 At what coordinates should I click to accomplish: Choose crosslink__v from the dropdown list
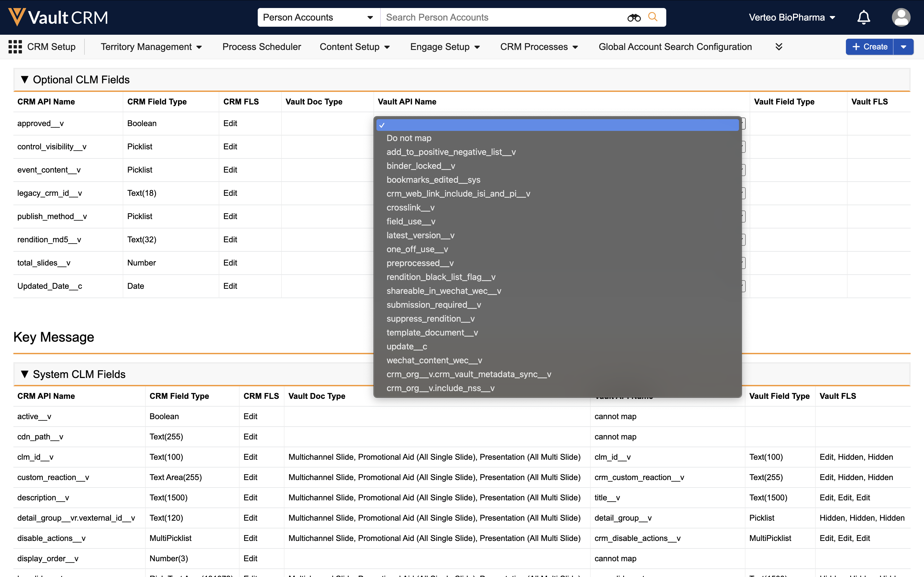click(x=410, y=208)
